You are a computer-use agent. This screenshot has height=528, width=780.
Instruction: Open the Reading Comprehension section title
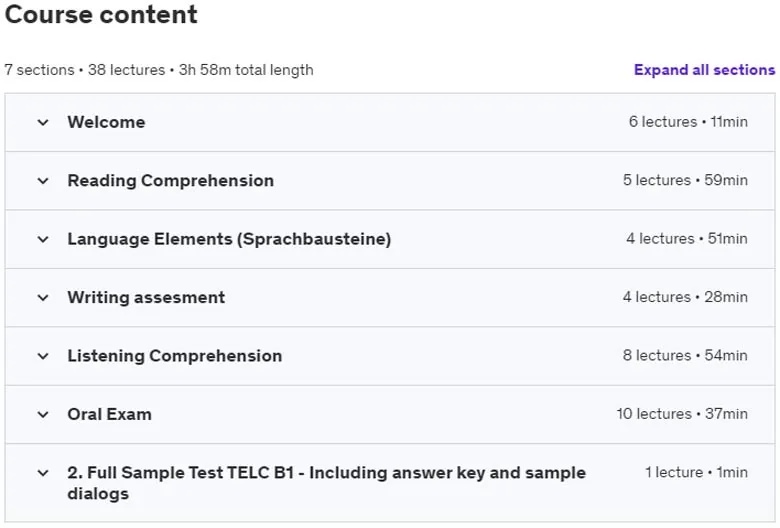171,181
